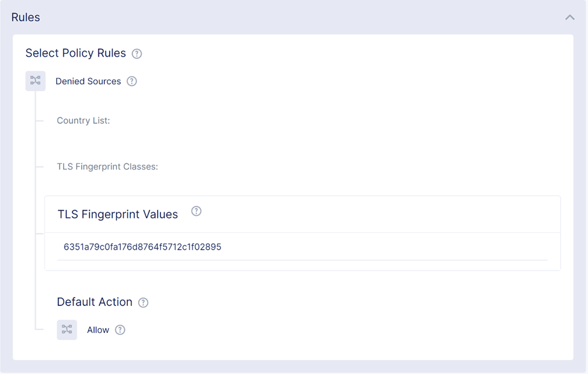Click the TLS Fingerprint Classes entry

[x=107, y=166]
